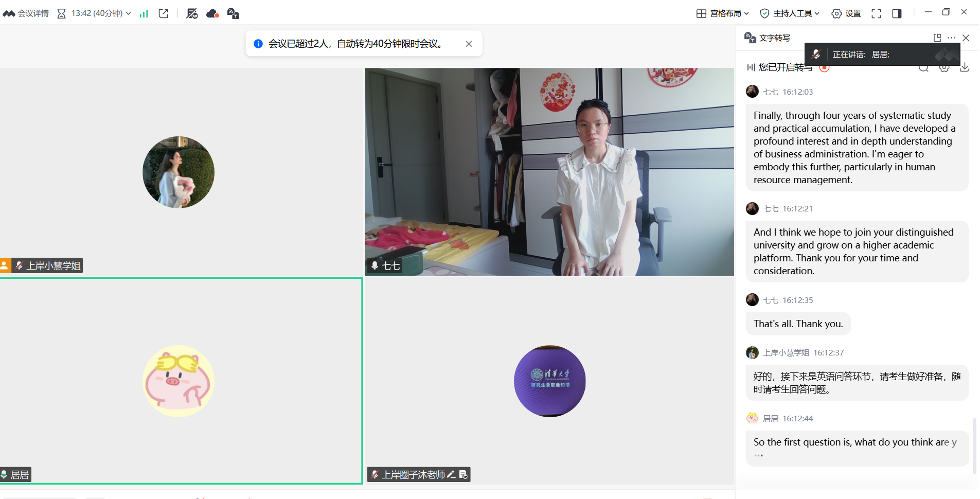Check the green network signal indicator
This screenshot has height=499, width=980.
tap(144, 14)
